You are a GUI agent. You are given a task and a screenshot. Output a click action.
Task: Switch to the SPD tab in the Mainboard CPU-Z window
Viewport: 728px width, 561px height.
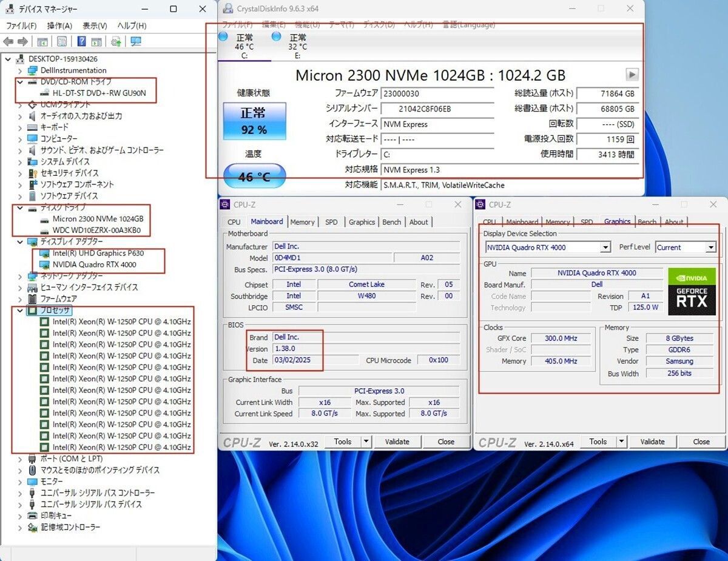pos(331,222)
